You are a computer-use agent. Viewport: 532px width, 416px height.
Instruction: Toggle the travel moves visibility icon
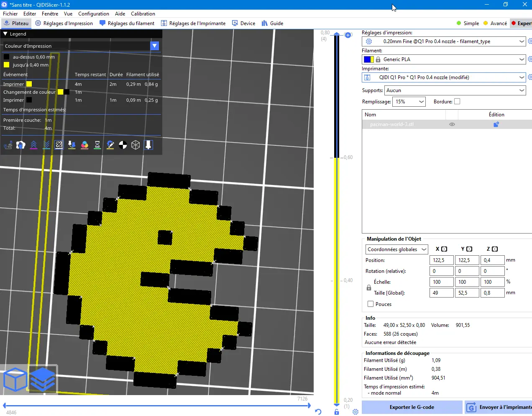point(8,145)
